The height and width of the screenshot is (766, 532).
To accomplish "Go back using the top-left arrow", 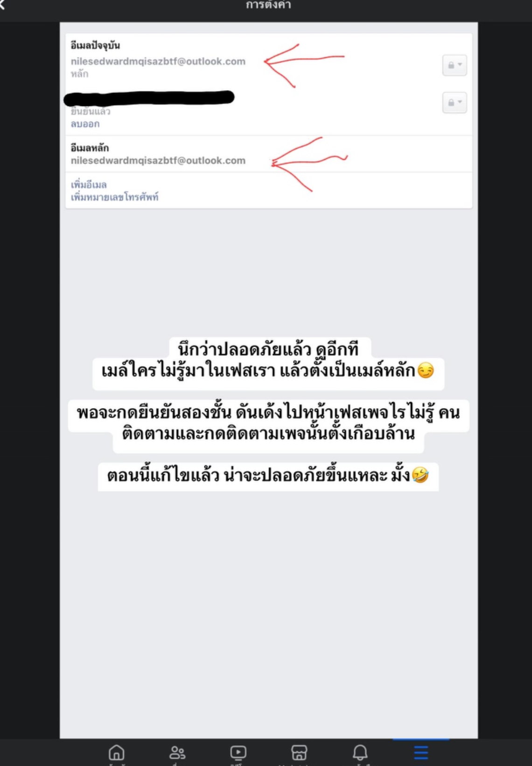I will [2, 4].
